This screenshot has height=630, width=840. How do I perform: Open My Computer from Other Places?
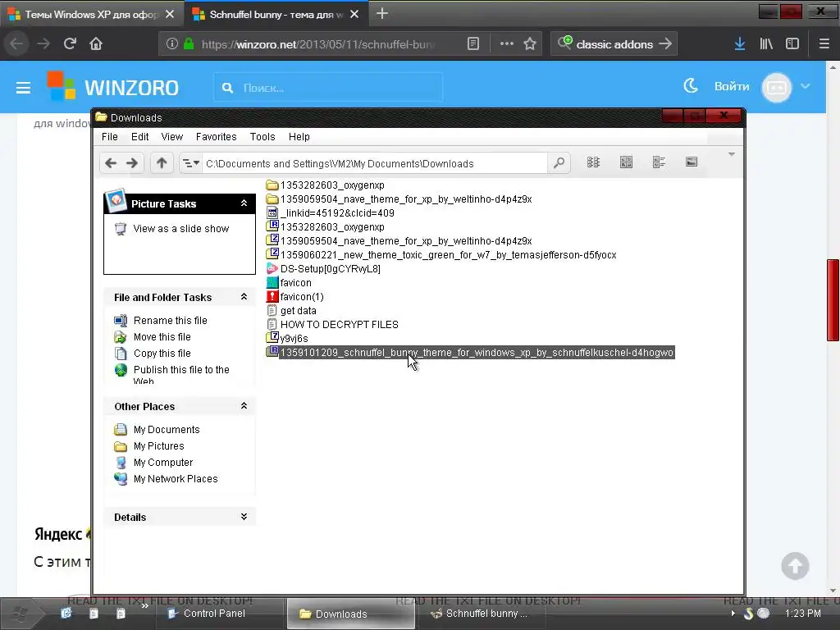coord(163,463)
